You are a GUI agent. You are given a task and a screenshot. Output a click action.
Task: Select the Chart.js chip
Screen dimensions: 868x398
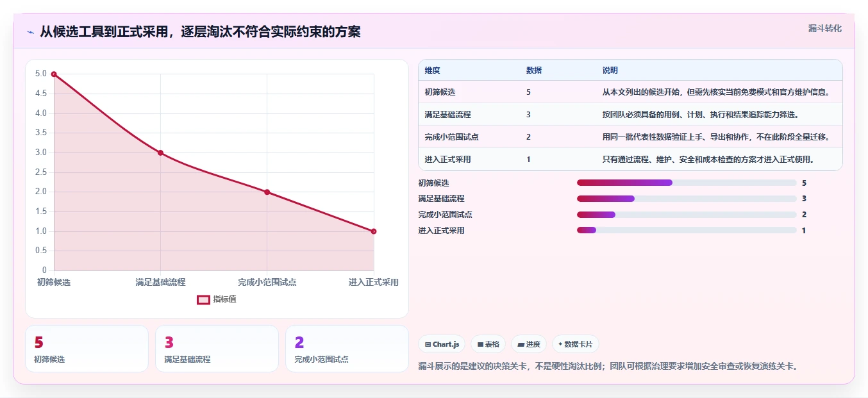point(442,344)
